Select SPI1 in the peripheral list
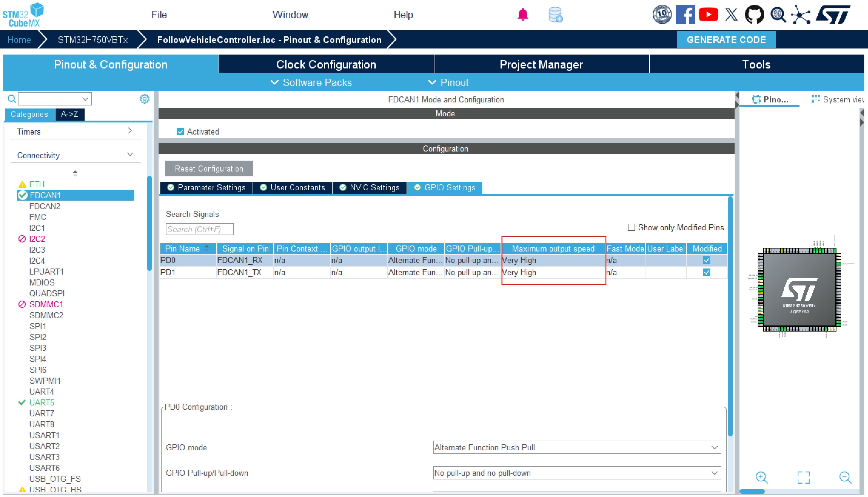This screenshot has width=868, height=497. (38, 326)
